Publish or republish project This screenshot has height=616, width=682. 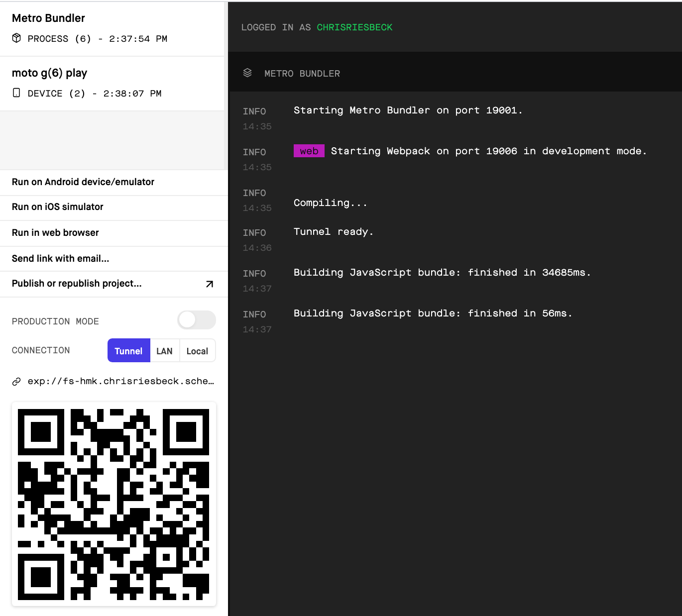pyautogui.click(x=114, y=284)
